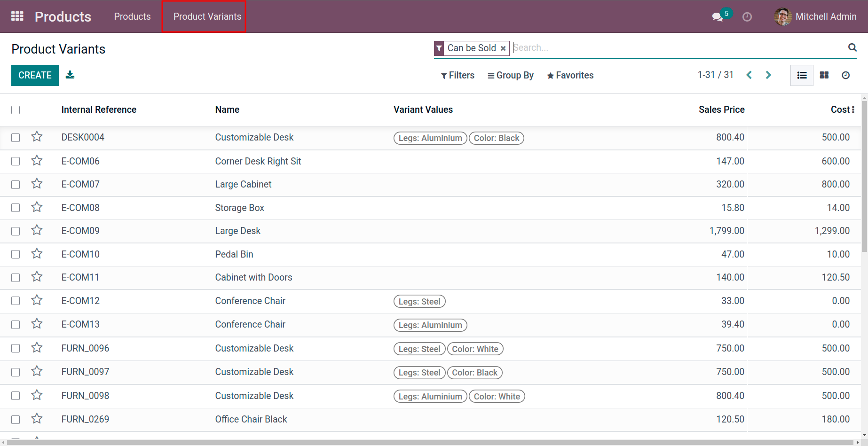Viewport: 868px width, 446px height.
Task: Select all rows with header checkbox
Action: pyautogui.click(x=16, y=110)
